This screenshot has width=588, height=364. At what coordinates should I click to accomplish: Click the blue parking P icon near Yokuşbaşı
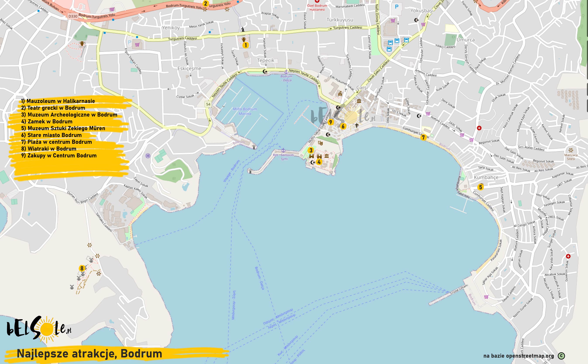[397, 7]
